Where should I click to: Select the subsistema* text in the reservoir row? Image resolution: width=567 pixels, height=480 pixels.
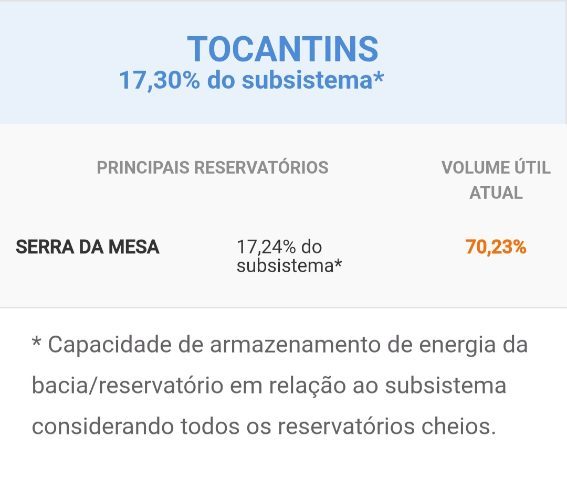click(289, 266)
